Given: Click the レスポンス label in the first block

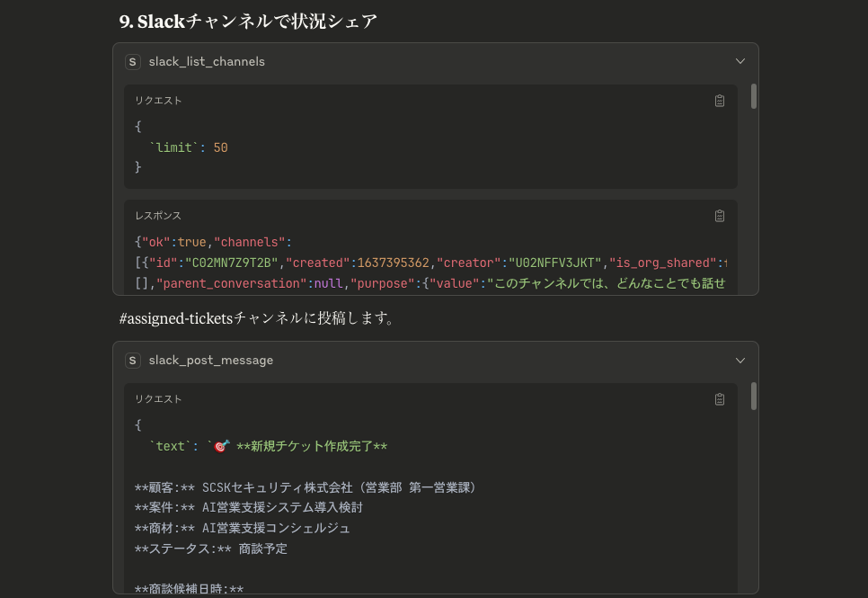Looking at the screenshot, I should point(158,216).
